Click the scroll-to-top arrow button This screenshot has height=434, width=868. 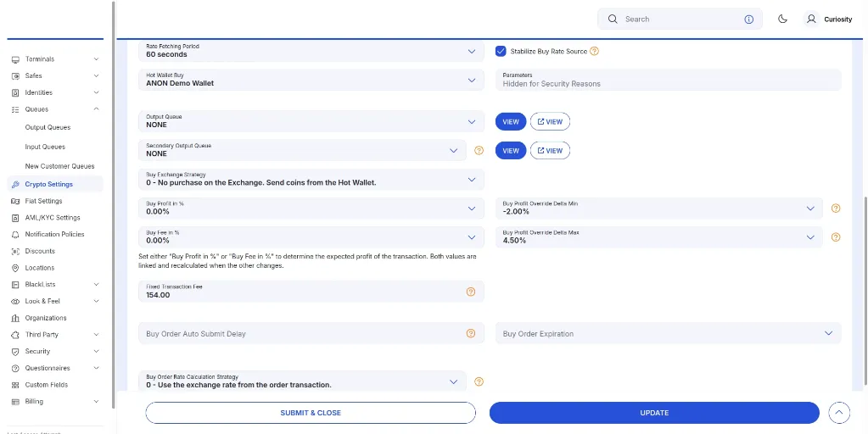(x=838, y=413)
